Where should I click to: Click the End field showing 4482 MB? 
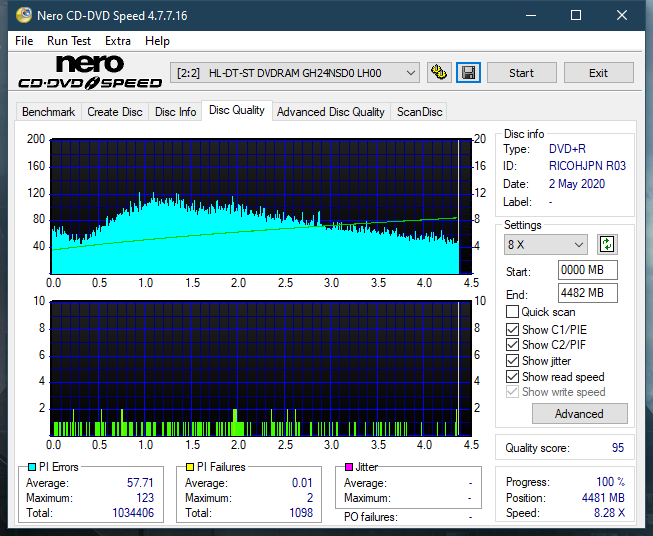tap(587, 293)
